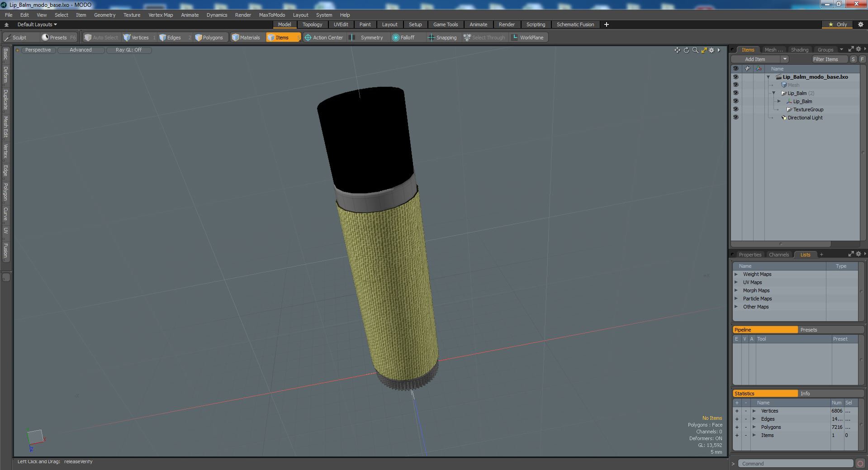868x470 pixels.
Task: Activate Items selection mode
Action: [x=283, y=38]
